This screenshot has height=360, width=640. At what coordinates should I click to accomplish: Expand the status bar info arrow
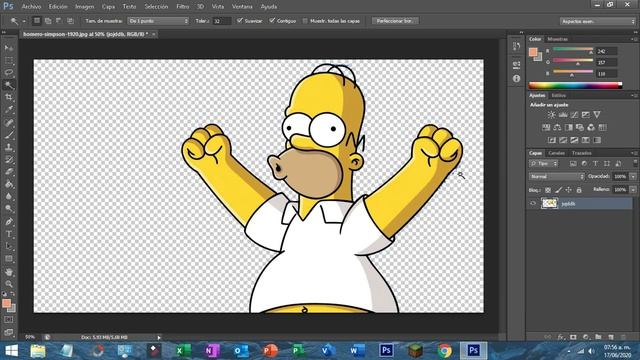(159, 338)
